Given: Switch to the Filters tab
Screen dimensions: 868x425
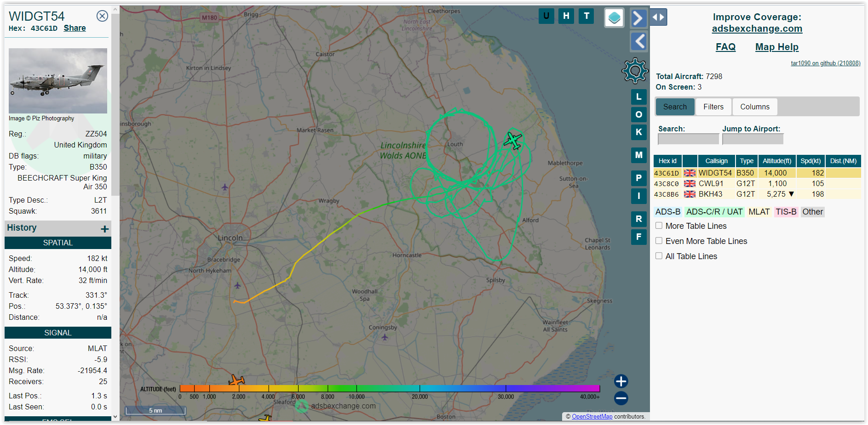Looking at the screenshot, I should coord(713,107).
